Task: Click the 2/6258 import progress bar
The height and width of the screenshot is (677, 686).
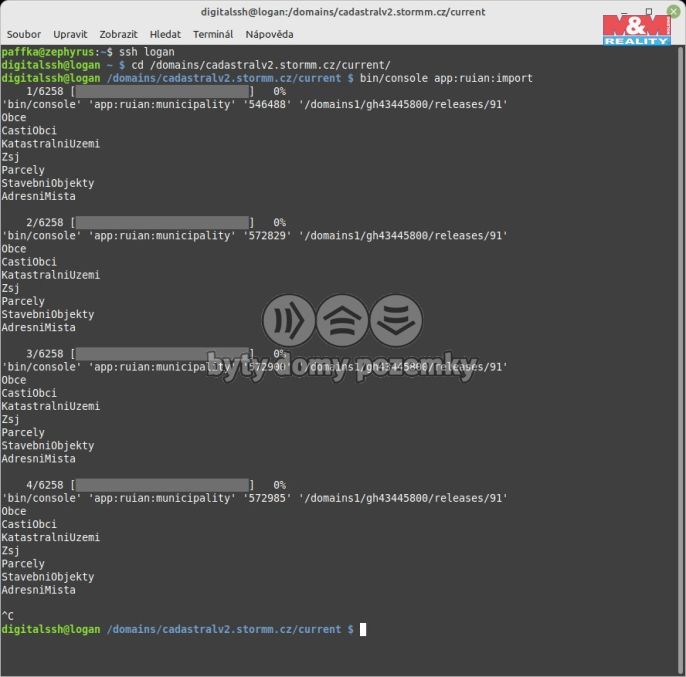Action: click(161, 222)
